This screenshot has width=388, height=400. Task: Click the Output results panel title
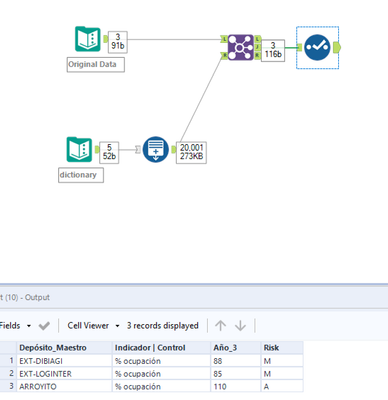click(x=25, y=297)
